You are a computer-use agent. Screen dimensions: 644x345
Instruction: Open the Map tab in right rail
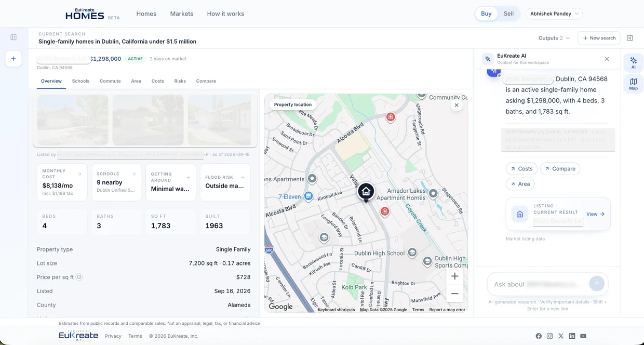point(633,84)
